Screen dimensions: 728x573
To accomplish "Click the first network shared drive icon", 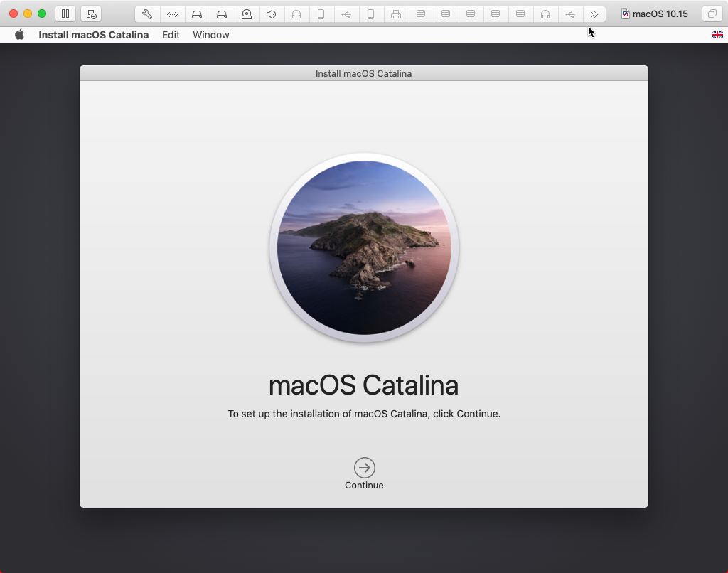I will point(421,14).
